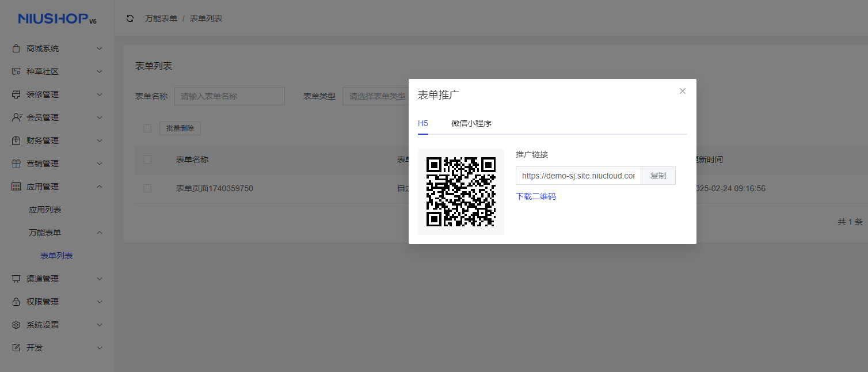
Task: Click the 表单名称 search input
Action: click(x=230, y=96)
